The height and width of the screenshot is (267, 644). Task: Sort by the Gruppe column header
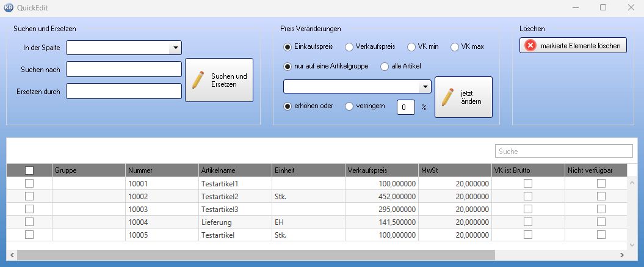coord(89,170)
